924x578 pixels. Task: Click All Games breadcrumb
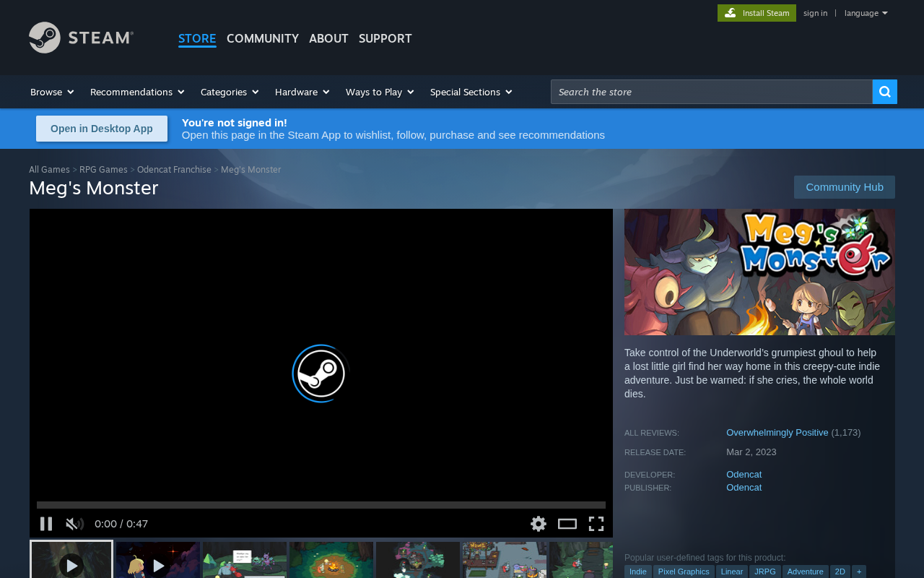(49, 170)
